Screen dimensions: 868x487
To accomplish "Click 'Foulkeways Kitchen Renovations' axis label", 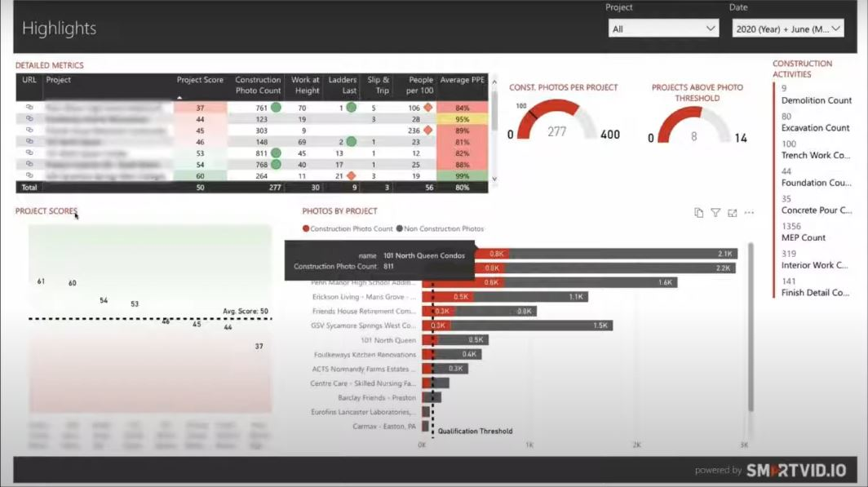I will (365, 354).
